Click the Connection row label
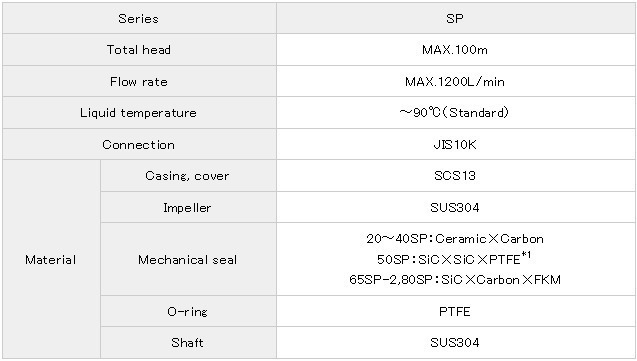637x361 pixels. coord(139,145)
